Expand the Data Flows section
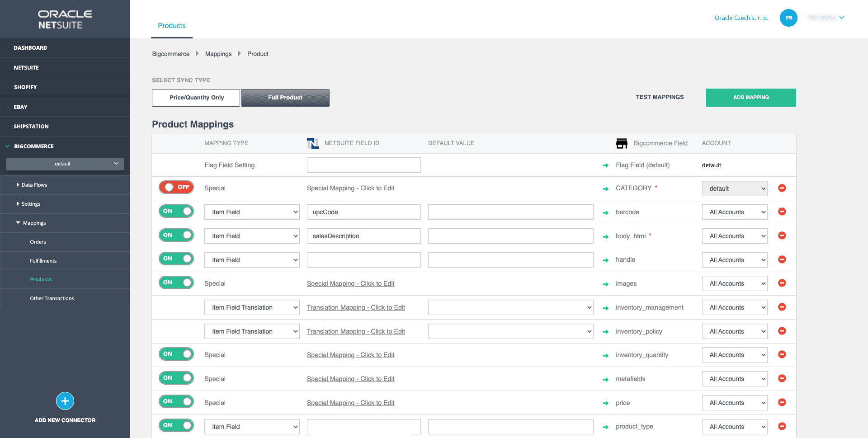The height and width of the screenshot is (438, 868). (x=65, y=185)
